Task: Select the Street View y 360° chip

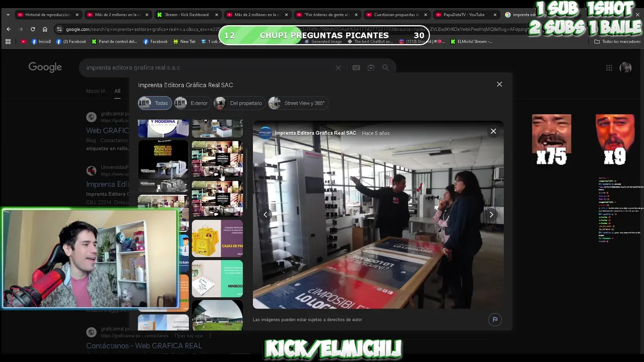Action: click(298, 103)
